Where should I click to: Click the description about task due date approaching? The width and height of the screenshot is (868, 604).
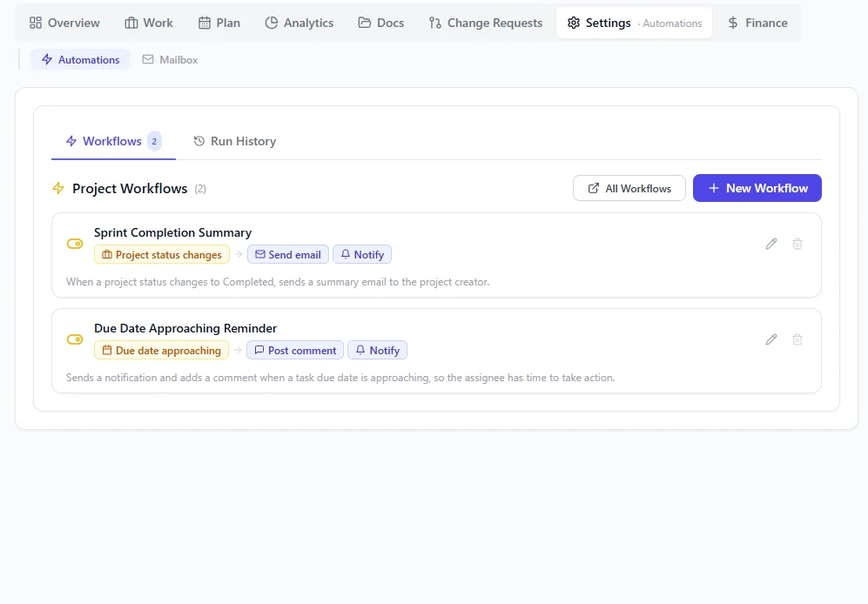[x=340, y=378]
